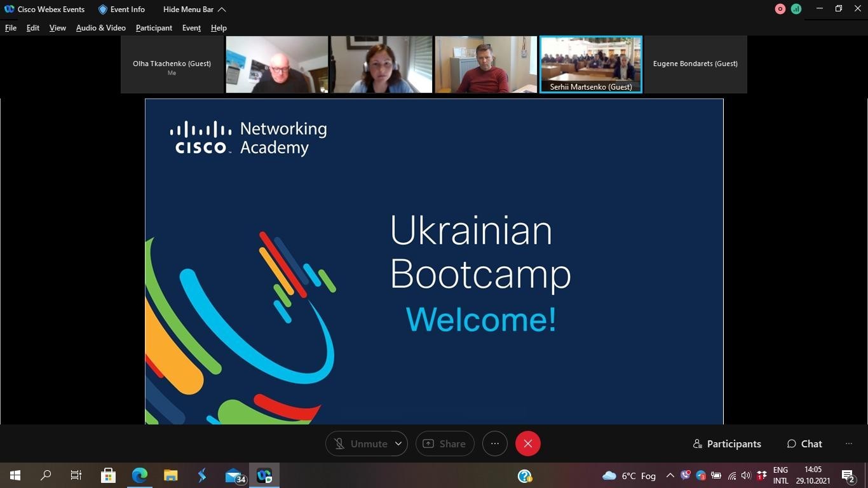Viewport: 868px width, 488px height.
Task: Expand the audio options arrow beside Unmute
Action: pos(398,444)
